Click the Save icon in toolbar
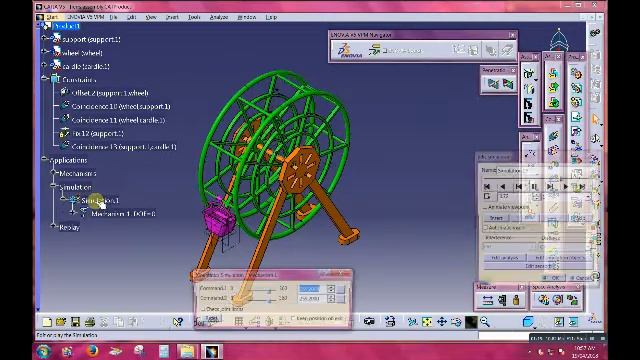The height and width of the screenshot is (360, 640). [x=76, y=322]
